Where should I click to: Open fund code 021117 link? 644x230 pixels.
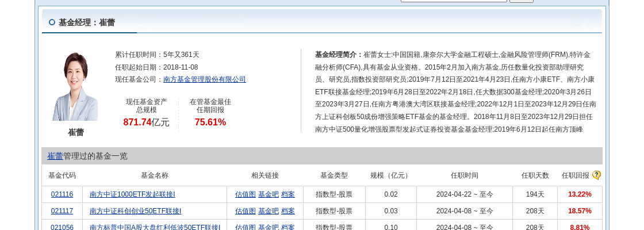pos(62,211)
